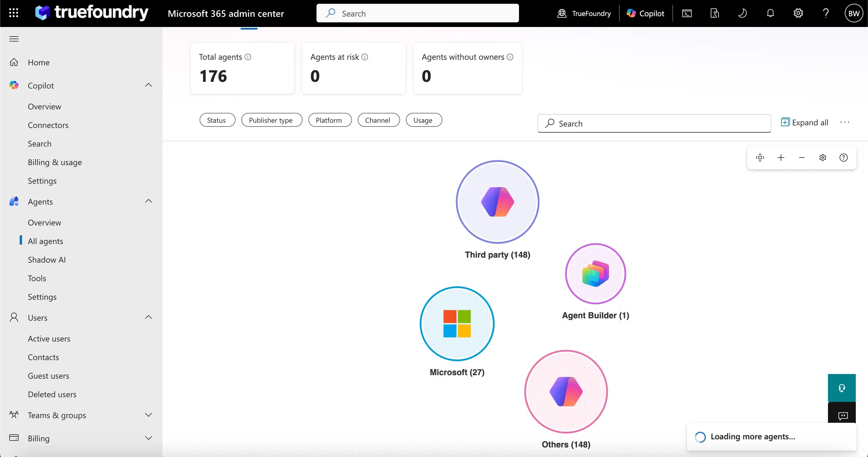This screenshot has height=457, width=868.
Task: Click Agents at risk info icon
Action: [365, 57]
